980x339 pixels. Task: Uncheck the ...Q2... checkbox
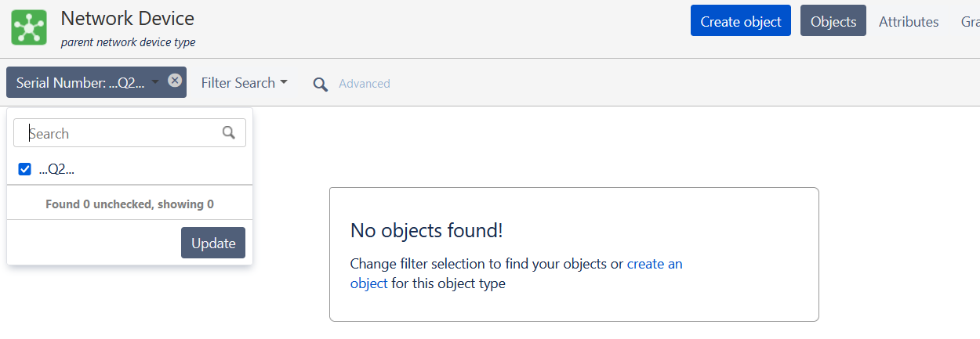coord(25,169)
